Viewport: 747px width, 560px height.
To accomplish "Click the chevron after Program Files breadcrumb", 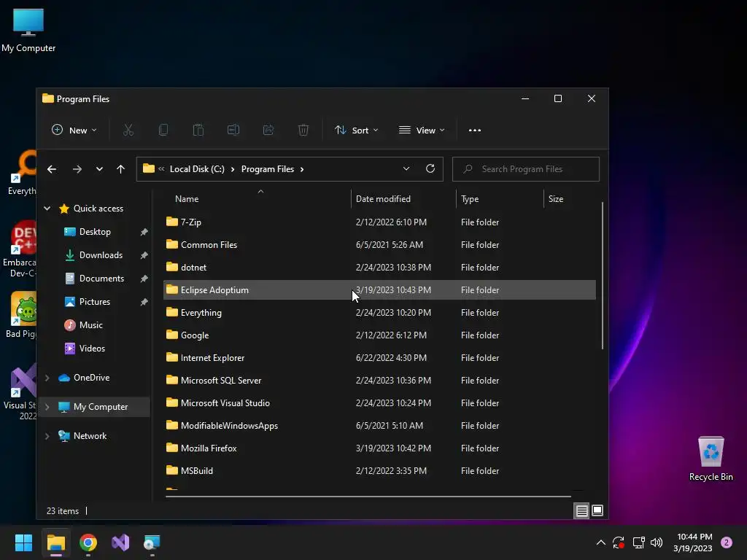I will pos(302,169).
